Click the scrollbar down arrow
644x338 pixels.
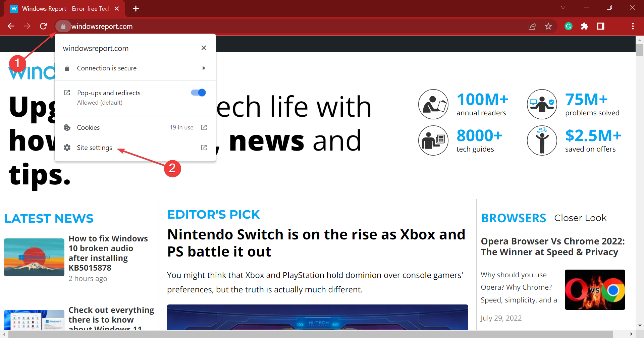[x=640, y=326]
